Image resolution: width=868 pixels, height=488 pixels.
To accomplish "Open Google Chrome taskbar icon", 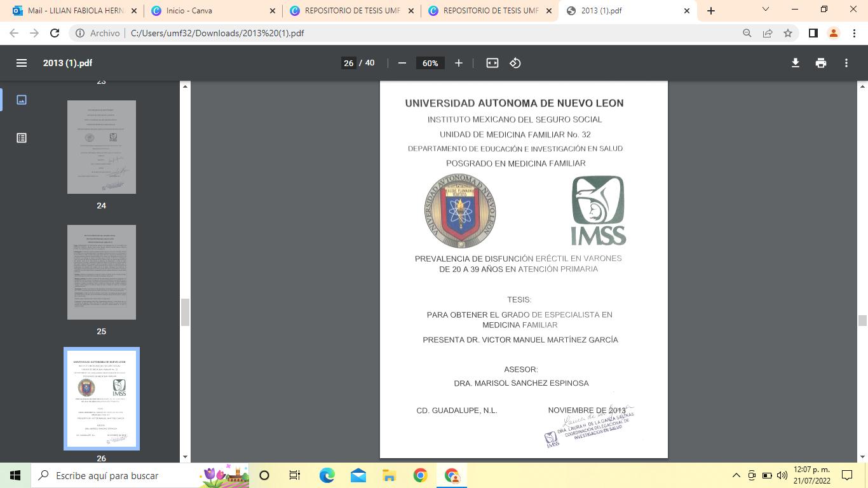I will click(420, 475).
